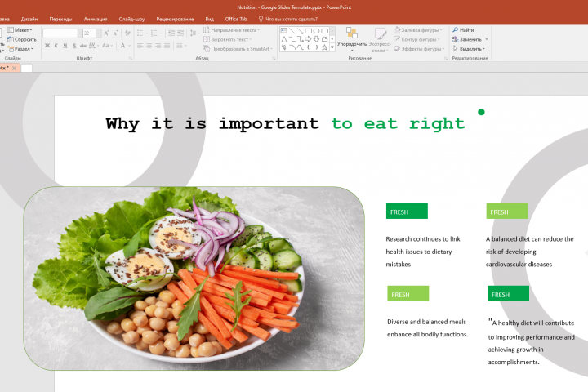Select the curve line shape
This screenshot has width=588, height=392.
pos(301,47)
